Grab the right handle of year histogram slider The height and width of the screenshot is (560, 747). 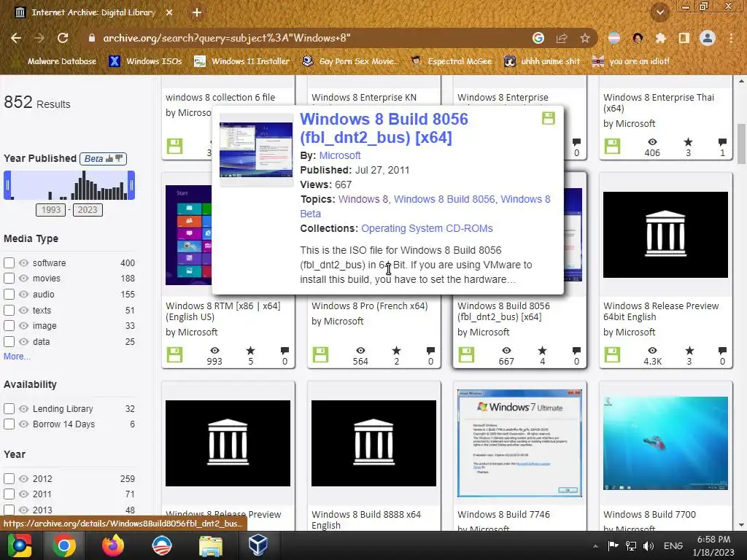point(131,185)
